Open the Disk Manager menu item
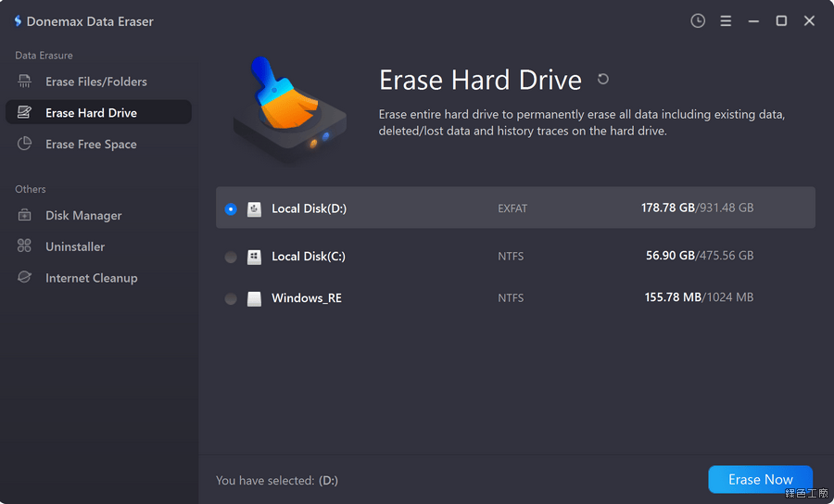 pyautogui.click(x=83, y=216)
